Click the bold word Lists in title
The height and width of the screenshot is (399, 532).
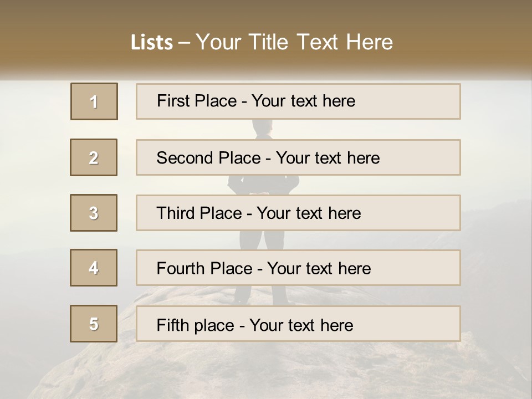151,43
